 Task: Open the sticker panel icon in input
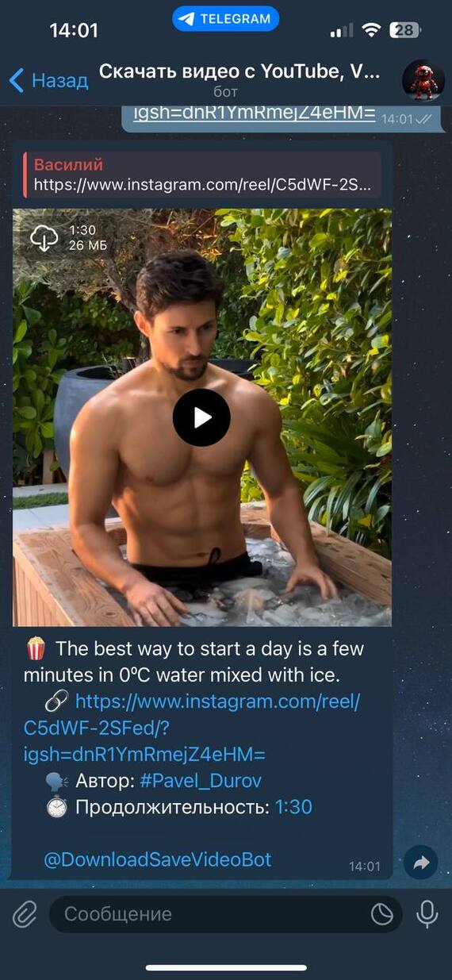click(x=382, y=915)
